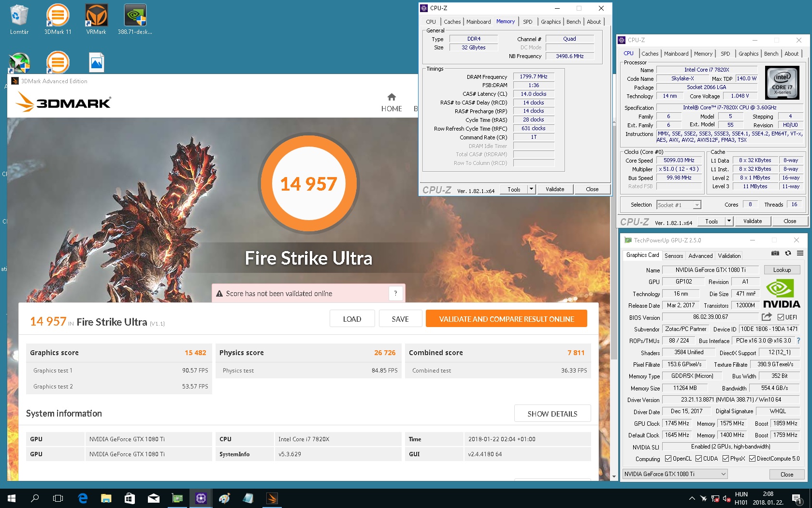Open Task View on the taskbar

[x=58, y=498]
